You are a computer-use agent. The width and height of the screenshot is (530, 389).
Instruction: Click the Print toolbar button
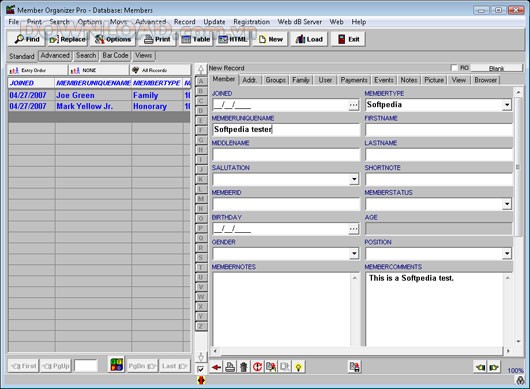(157, 39)
